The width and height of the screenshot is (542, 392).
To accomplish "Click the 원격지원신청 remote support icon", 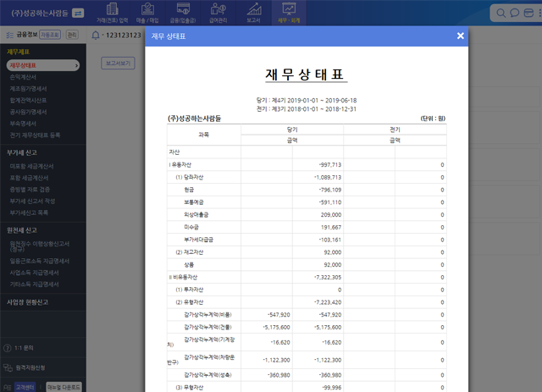I will [8, 367].
